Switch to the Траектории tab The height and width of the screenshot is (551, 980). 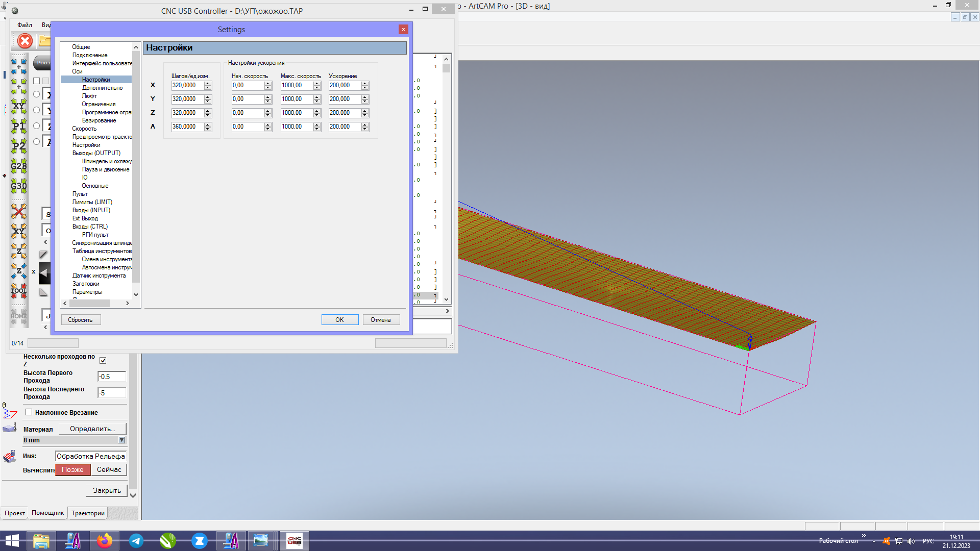[x=88, y=513]
